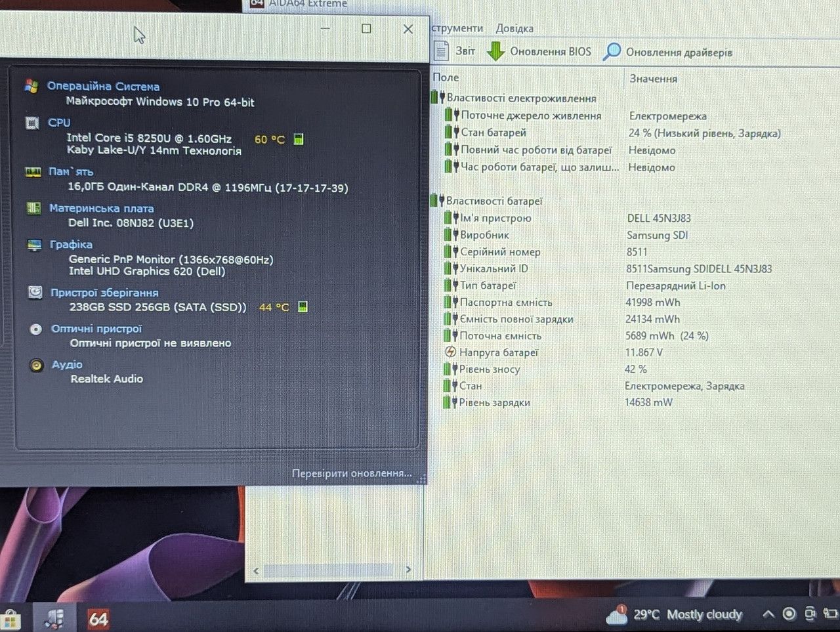The width and height of the screenshot is (840, 632).
Task: Click the Speccy icon on the taskbar
Action: tap(54, 618)
